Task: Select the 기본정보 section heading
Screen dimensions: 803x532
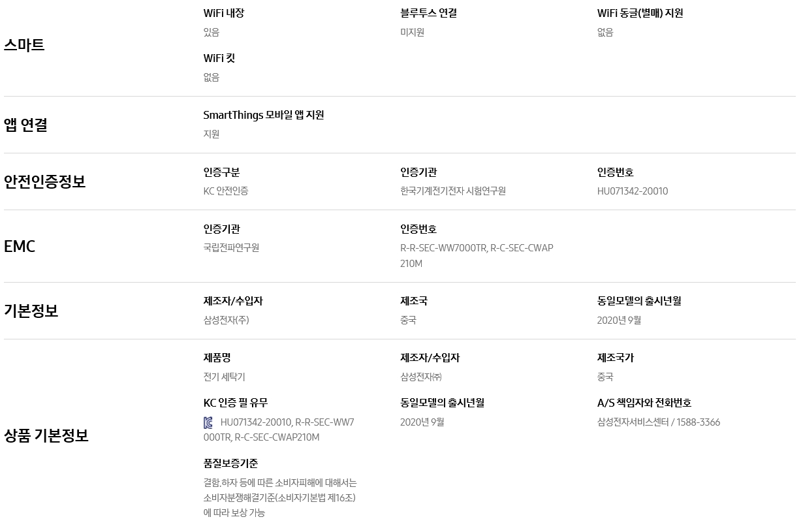Action: (x=31, y=311)
